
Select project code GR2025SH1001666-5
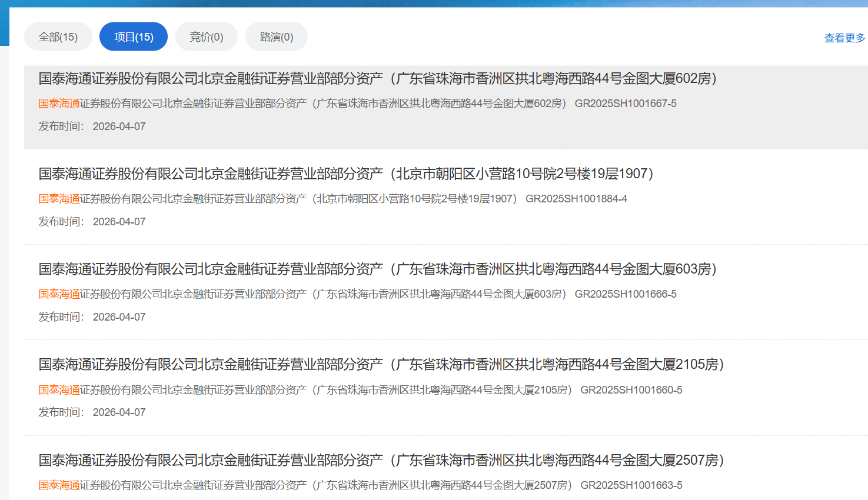point(626,294)
